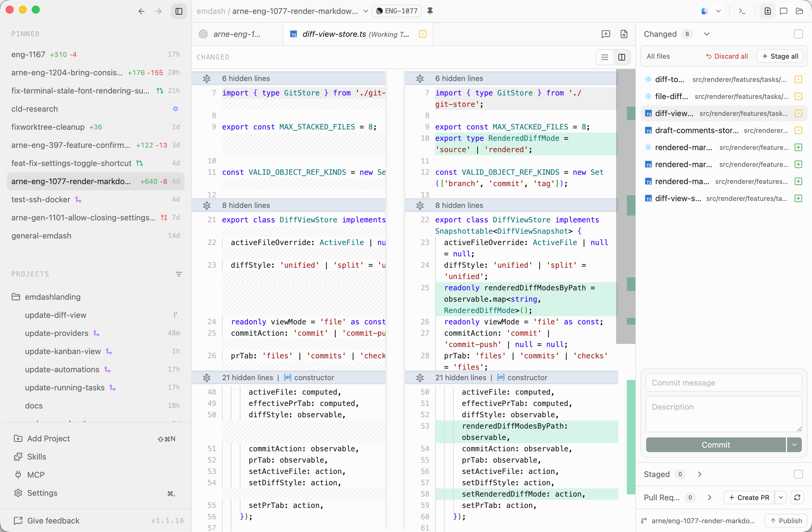Expand 6 hidden lines in left diff pane

tap(207, 79)
